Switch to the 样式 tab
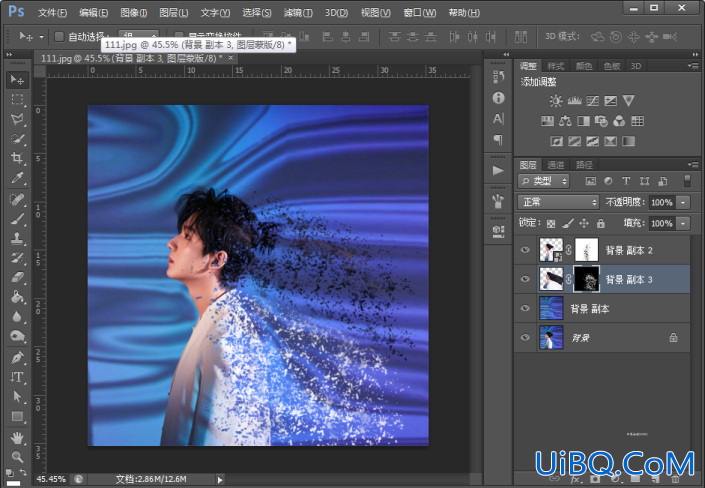Screen dimensions: 705x488 coord(556,66)
